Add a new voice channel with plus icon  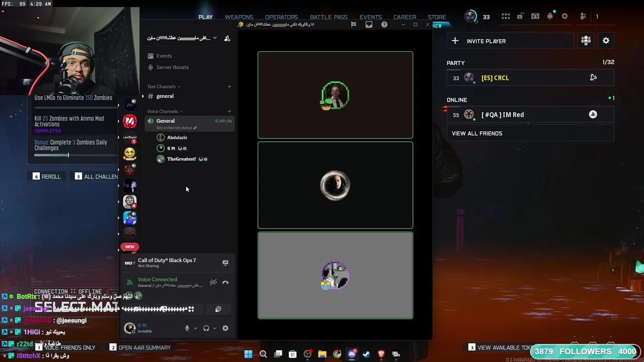pyautogui.click(x=229, y=111)
